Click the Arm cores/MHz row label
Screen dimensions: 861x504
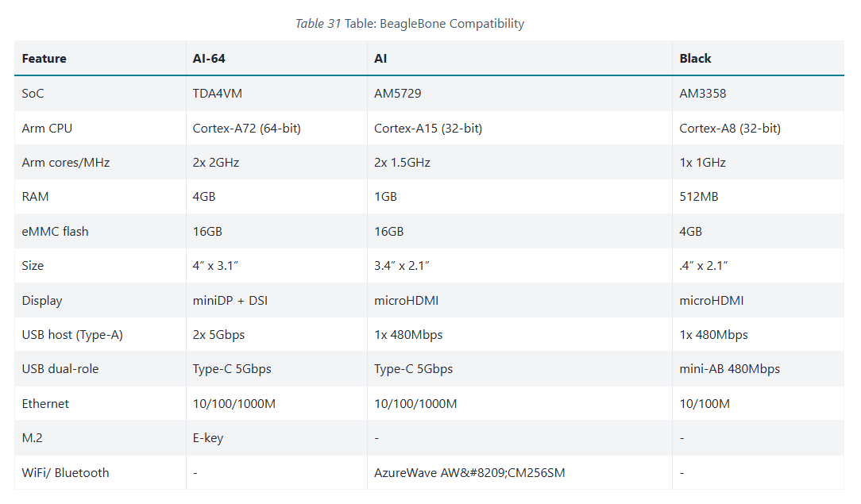pyautogui.click(x=66, y=163)
